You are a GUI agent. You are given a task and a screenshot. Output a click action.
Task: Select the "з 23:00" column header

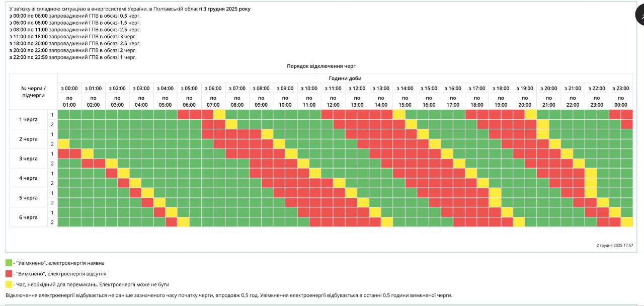pos(621,88)
